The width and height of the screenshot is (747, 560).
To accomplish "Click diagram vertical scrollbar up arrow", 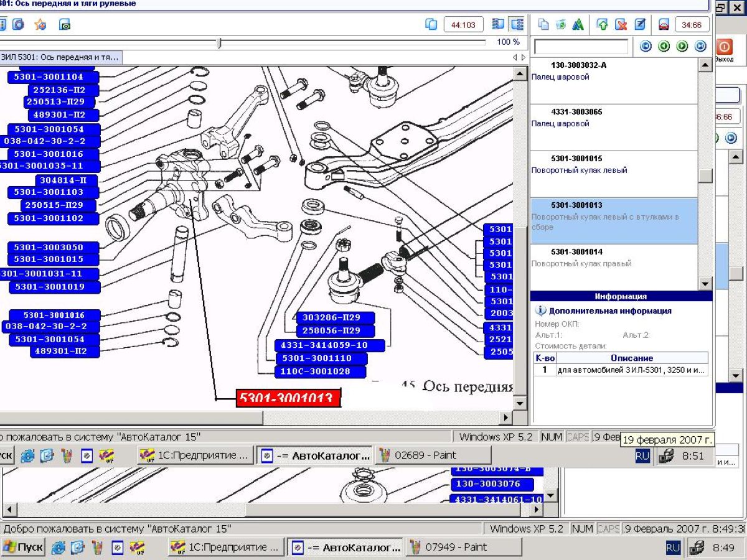I will point(520,73).
